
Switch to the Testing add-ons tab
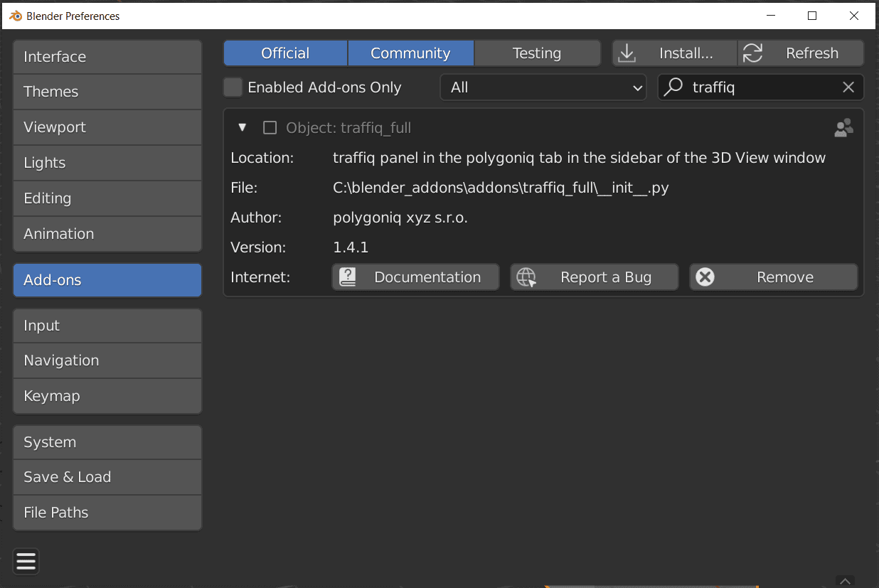pos(537,53)
